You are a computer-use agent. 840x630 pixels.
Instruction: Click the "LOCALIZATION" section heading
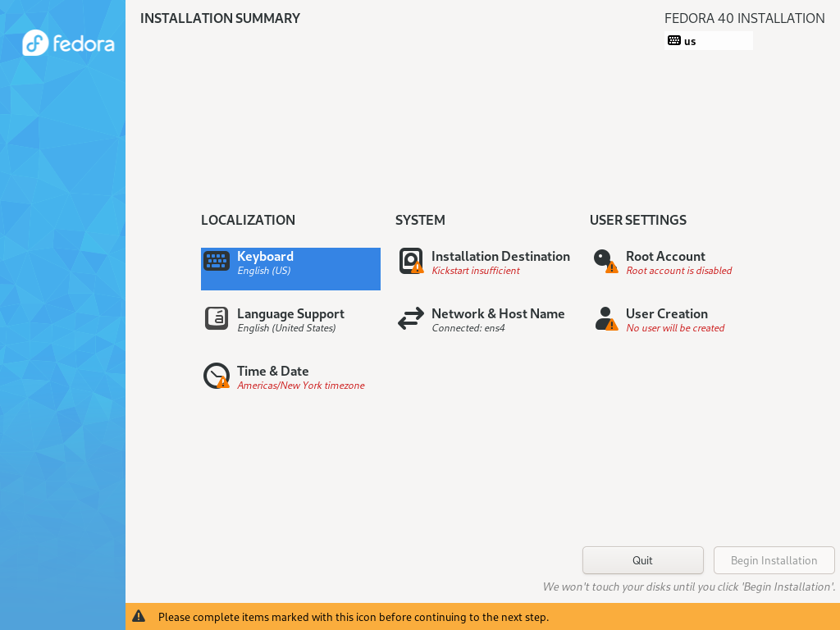click(x=248, y=220)
